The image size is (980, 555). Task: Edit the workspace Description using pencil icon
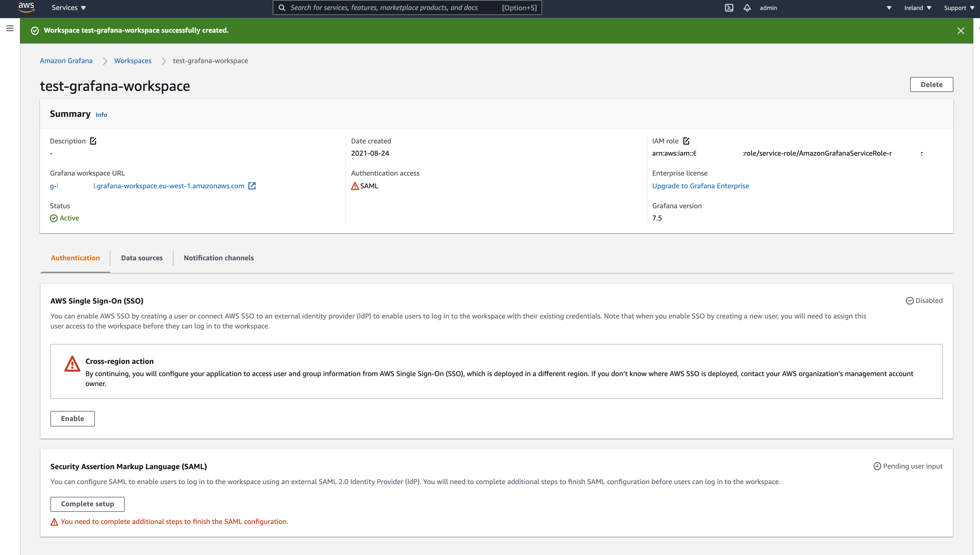[93, 141]
